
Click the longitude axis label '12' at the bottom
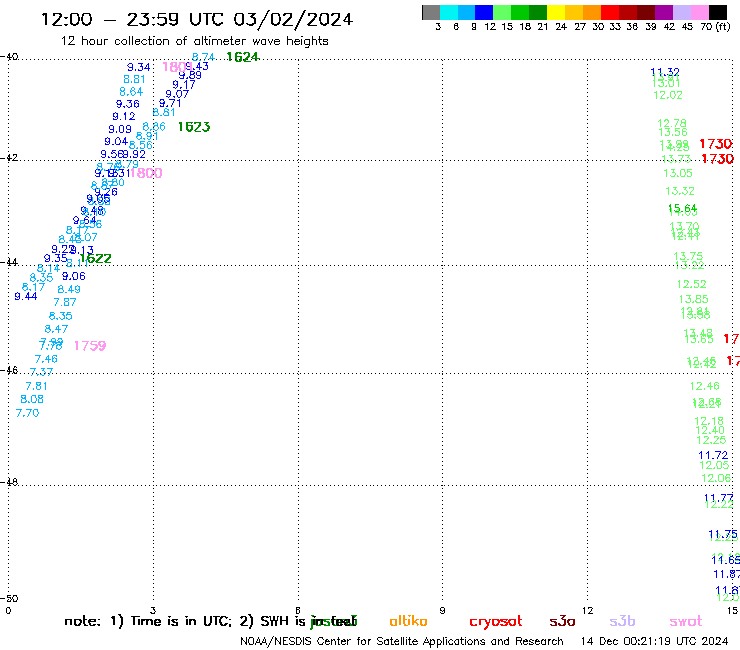click(x=588, y=610)
